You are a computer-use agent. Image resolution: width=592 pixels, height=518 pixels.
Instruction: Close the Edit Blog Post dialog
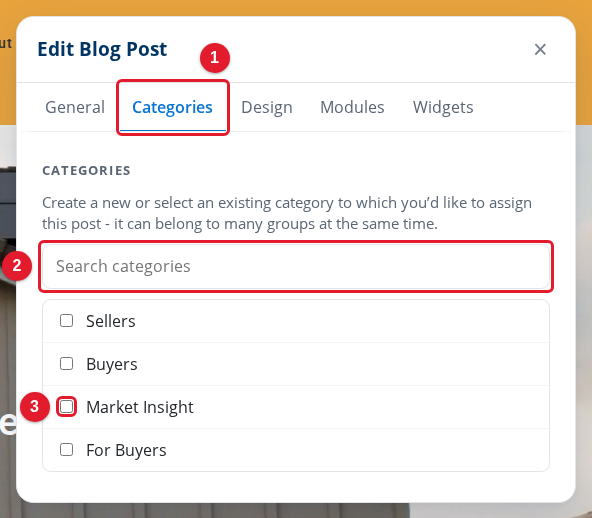point(540,49)
